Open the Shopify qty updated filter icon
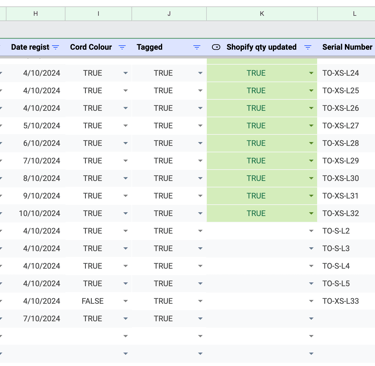Viewport: 375px width, 366px height. [308, 47]
